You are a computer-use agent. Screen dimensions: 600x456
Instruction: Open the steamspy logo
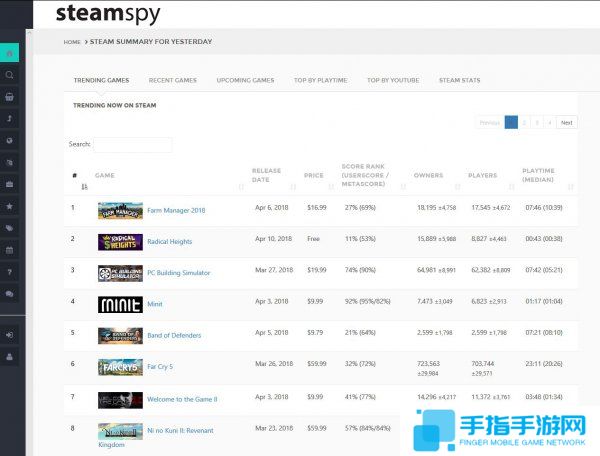(108, 13)
